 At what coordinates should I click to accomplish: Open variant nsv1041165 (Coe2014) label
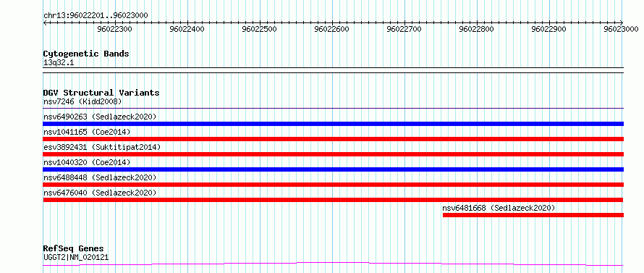pyautogui.click(x=87, y=132)
